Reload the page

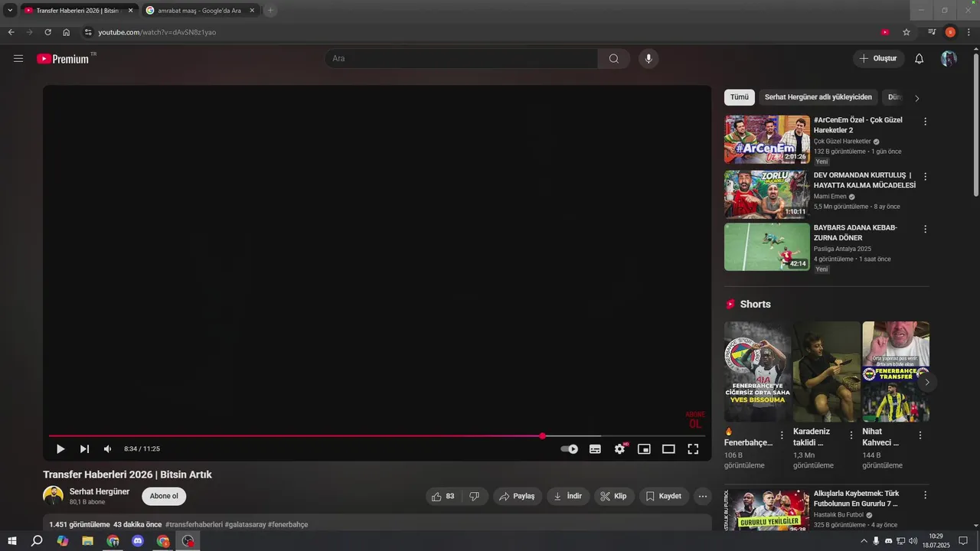pos(47,32)
